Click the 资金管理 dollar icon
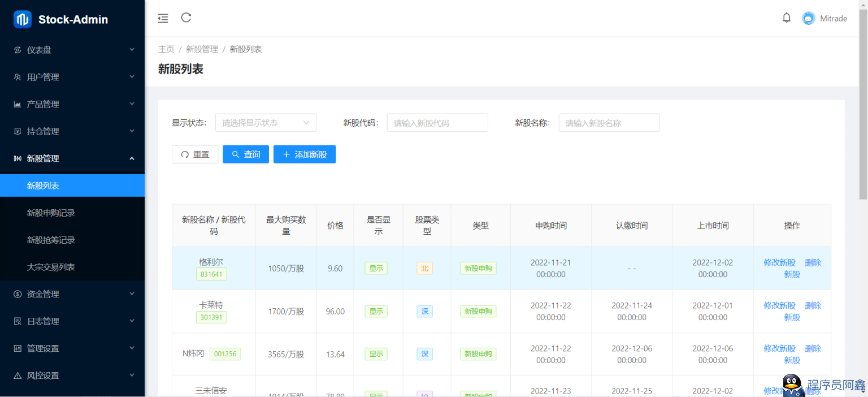Screen dimensions: 868x397 point(18,294)
